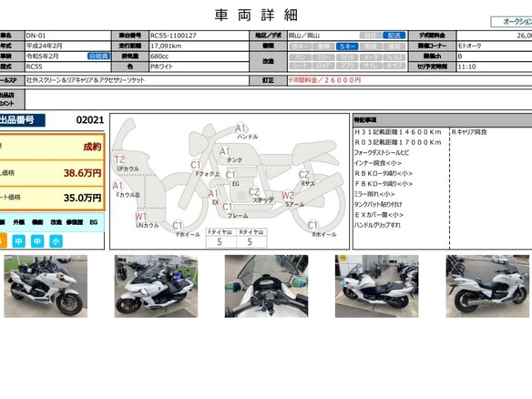The height and width of the screenshot is (399, 532).
Task: Click the T2 UPカウル marker
Action: (119, 159)
